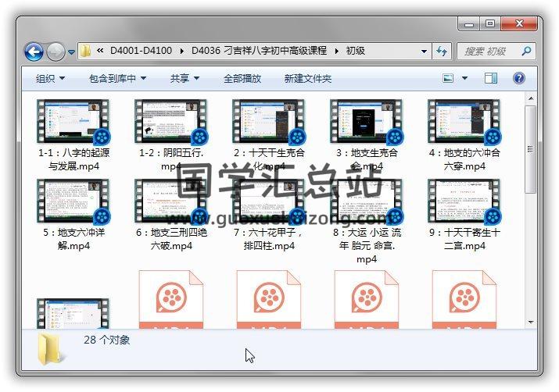The image size is (559, 392).
Task: Open view options dropdown arrow
Action: click(x=464, y=78)
